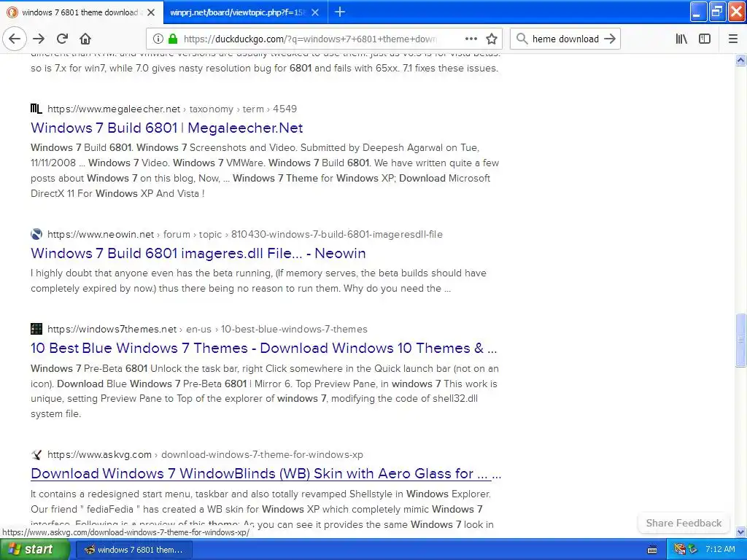Click the snippet 'Windows 7 Pre-Beta 6801 Unlock'
Screen dimensions: 747x560
(x=265, y=391)
